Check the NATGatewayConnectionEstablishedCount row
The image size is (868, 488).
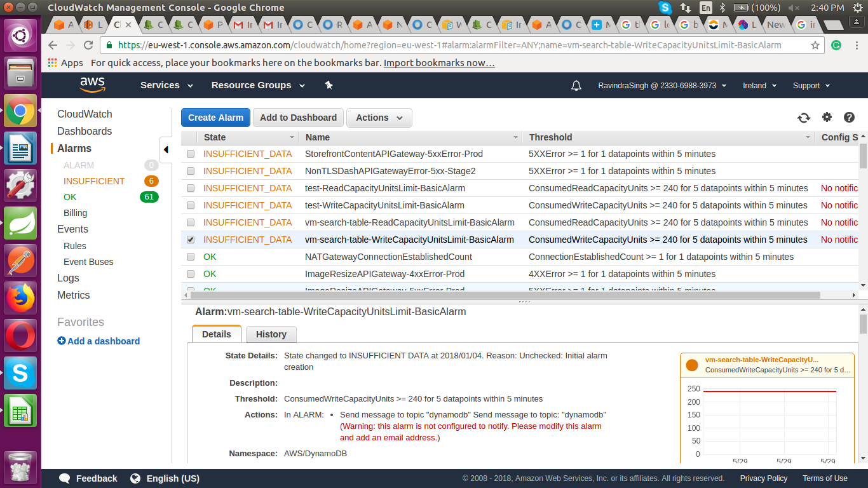(x=191, y=257)
